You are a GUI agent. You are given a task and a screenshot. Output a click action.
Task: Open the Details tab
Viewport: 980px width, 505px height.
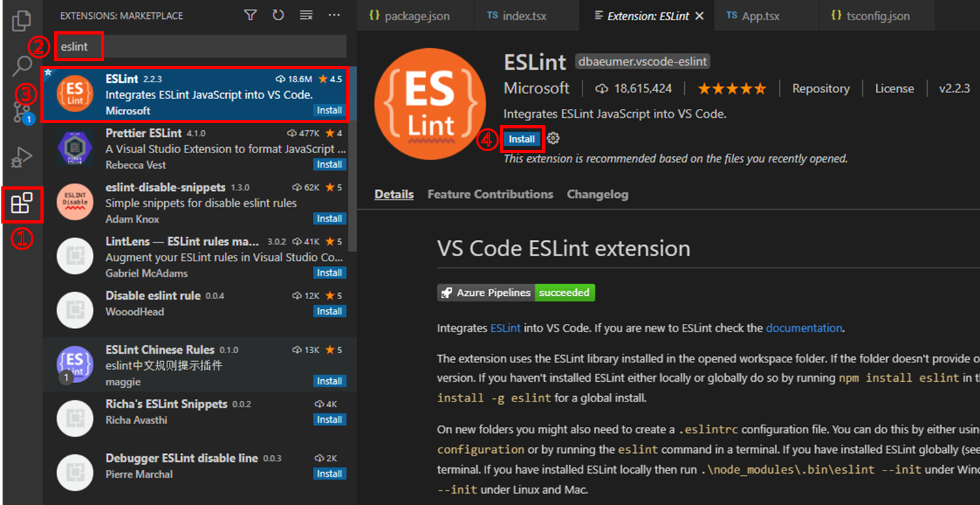(x=394, y=194)
